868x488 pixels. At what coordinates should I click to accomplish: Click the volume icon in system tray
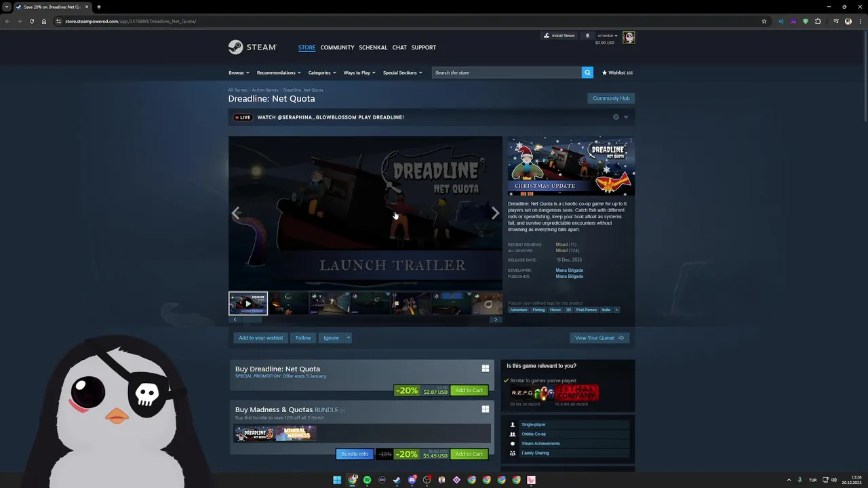click(x=833, y=480)
